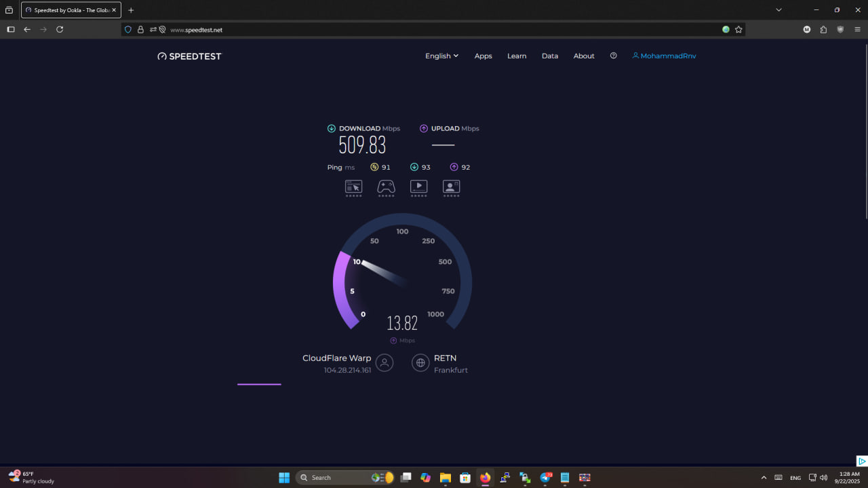Click the 104.28.214.161 IP address
The height and width of the screenshot is (488, 868).
click(347, 371)
